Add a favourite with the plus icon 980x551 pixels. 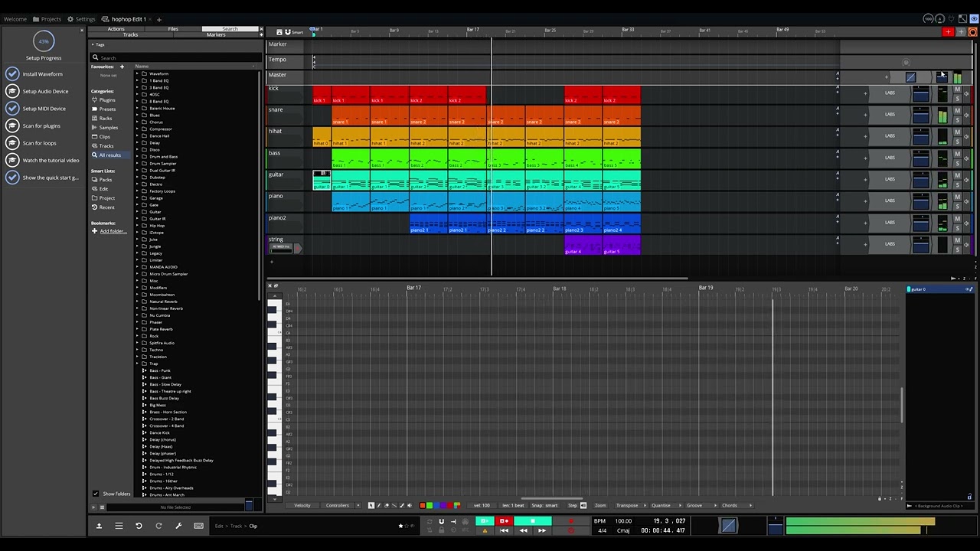[x=121, y=67]
